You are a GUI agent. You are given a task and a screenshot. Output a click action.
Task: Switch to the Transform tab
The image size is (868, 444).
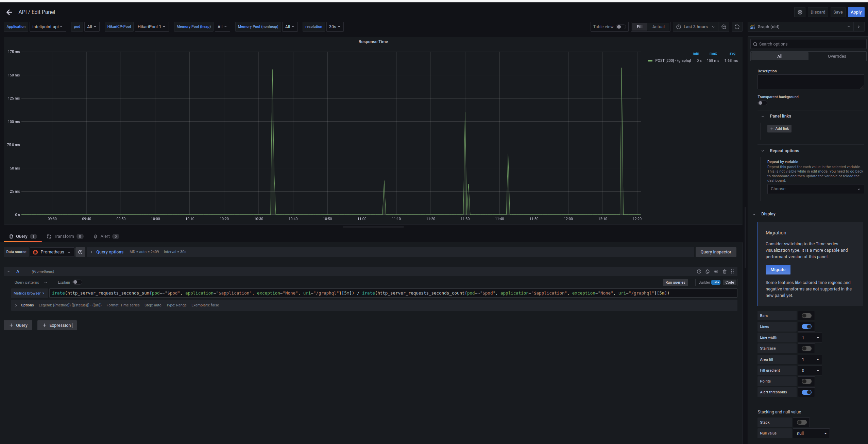click(x=64, y=236)
